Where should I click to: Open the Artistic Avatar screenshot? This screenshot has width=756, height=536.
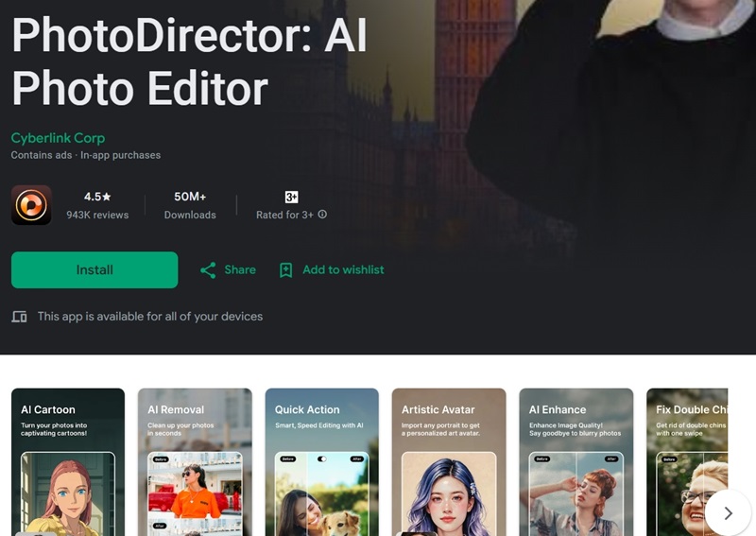(449, 462)
